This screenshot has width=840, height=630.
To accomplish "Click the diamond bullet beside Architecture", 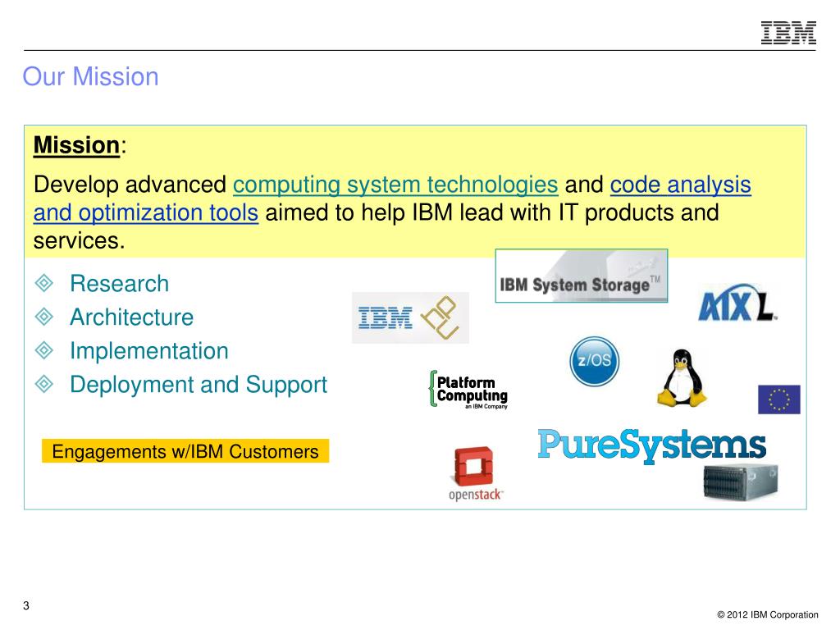I will point(44,317).
